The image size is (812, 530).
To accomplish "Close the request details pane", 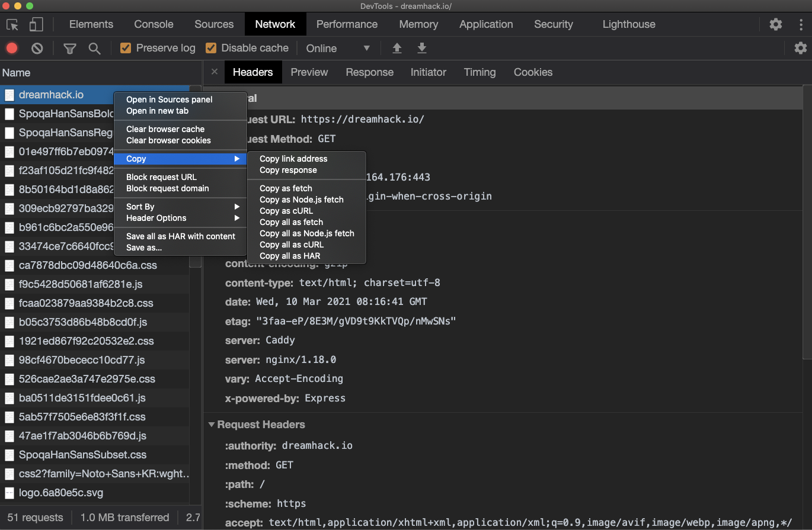I will pyautogui.click(x=215, y=72).
